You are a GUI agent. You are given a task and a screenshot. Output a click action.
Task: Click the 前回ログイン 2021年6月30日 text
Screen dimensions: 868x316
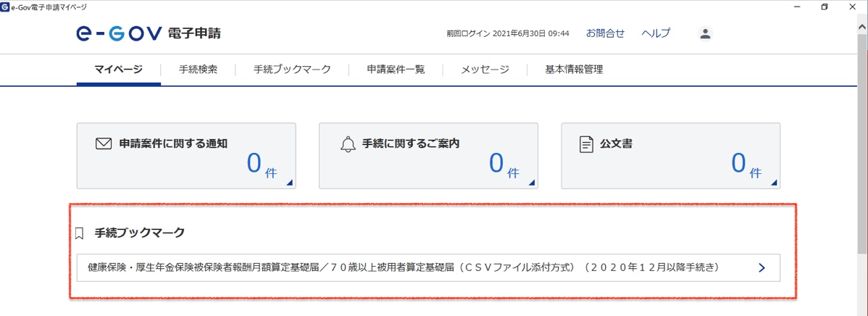tap(508, 34)
